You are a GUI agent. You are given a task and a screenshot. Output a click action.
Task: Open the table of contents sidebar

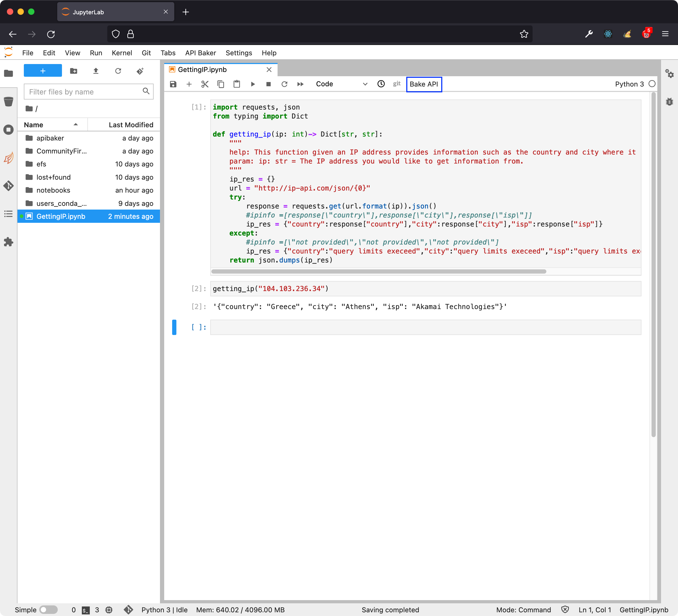[9, 214]
